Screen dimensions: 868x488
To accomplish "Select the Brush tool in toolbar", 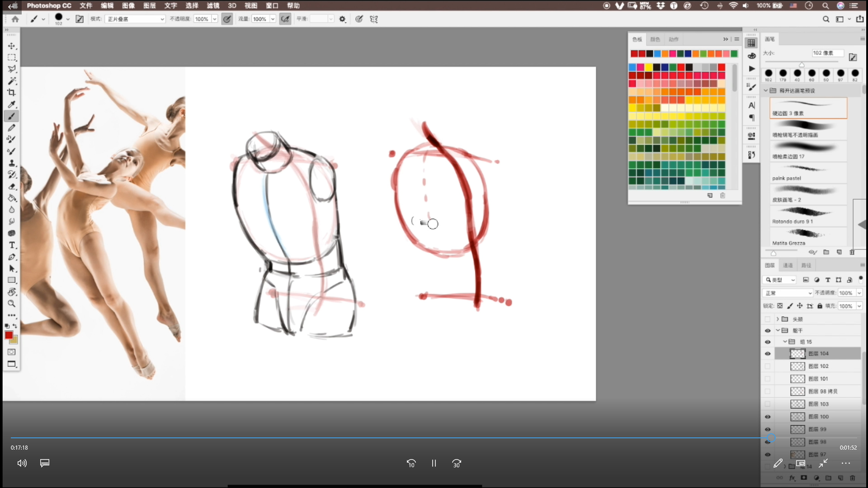I will click(12, 116).
